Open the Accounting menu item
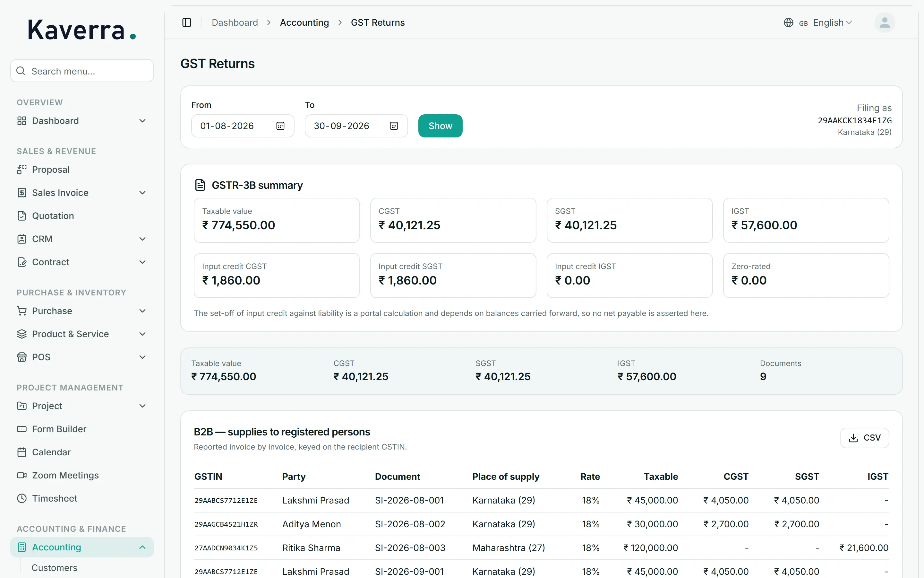Image resolution: width=924 pixels, height=578 pixels. tap(82, 547)
